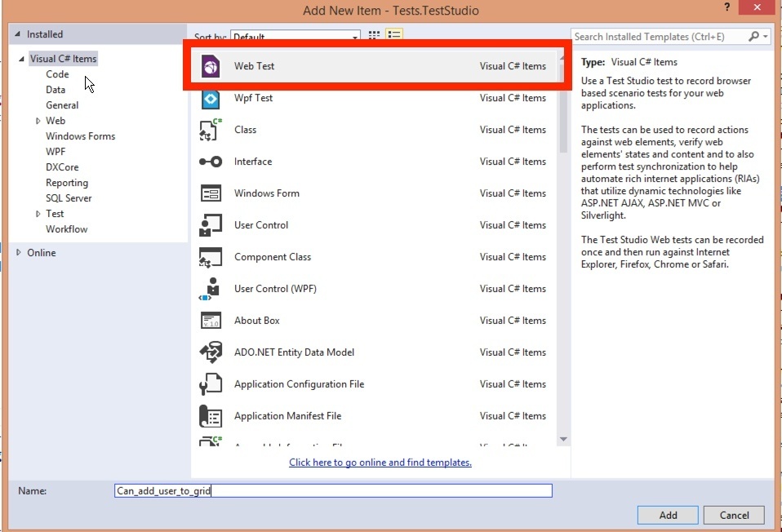Select the Windows Forms category
This screenshot has height=532, width=782.
[x=80, y=136]
